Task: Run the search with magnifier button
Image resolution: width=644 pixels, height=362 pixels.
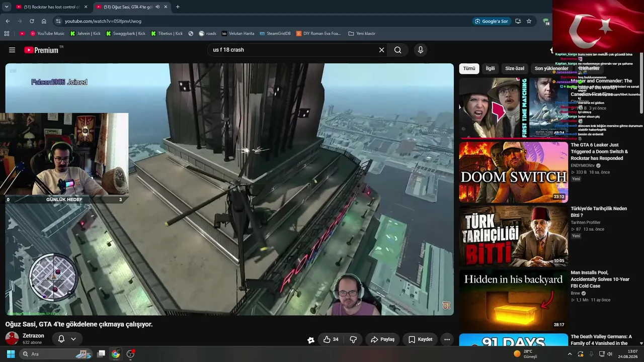Action: (398, 50)
